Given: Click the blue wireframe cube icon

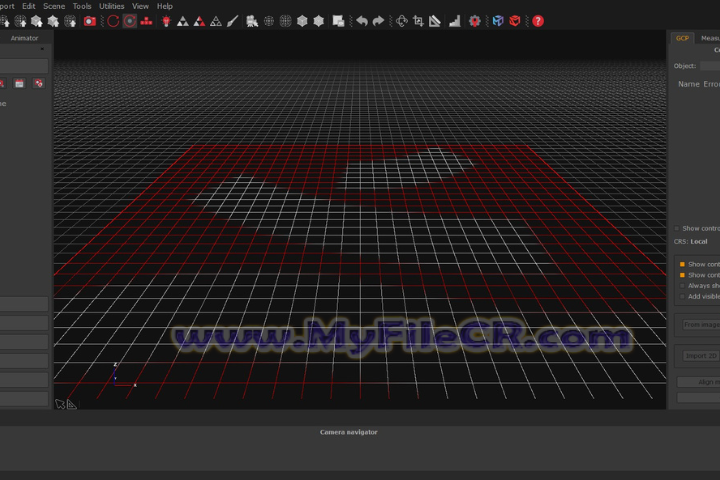Looking at the screenshot, I should [x=498, y=21].
